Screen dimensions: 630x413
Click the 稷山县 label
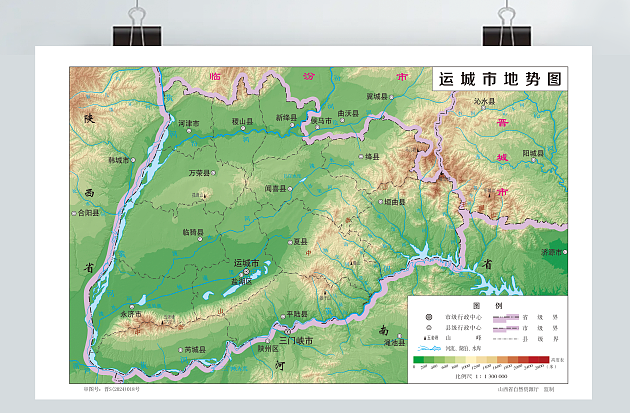pos(242,120)
